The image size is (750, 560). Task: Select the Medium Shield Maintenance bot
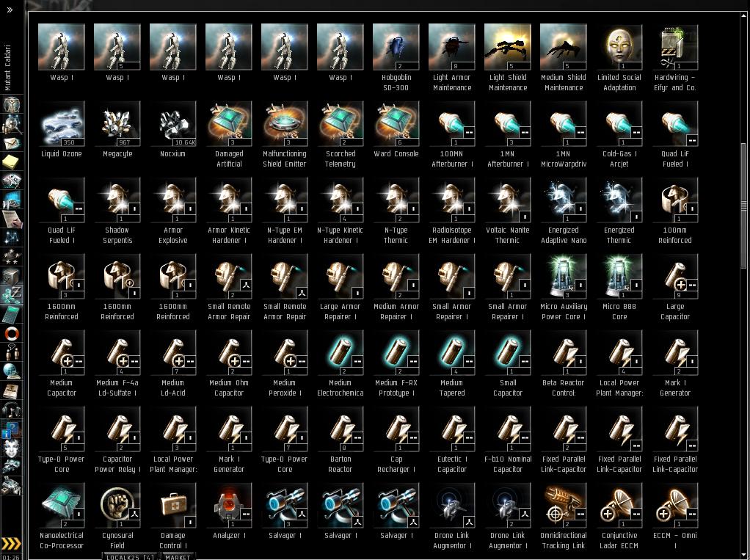pos(564,58)
